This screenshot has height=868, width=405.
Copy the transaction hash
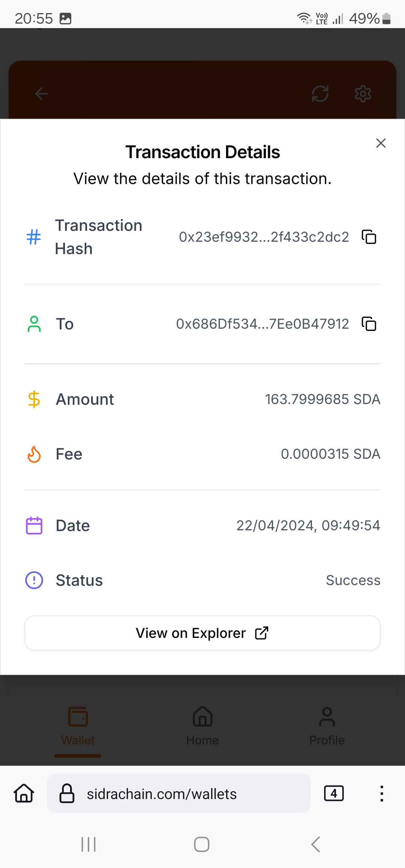(x=369, y=237)
